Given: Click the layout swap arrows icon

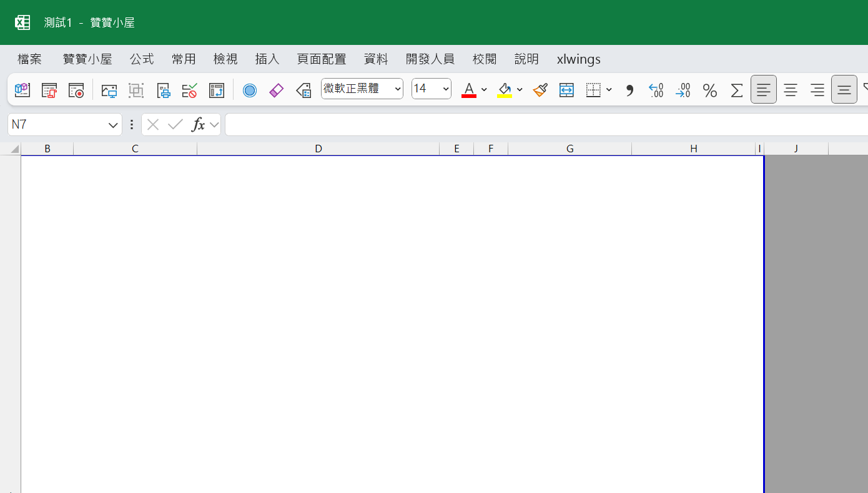Looking at the screenshot, I should click(217, 90).
